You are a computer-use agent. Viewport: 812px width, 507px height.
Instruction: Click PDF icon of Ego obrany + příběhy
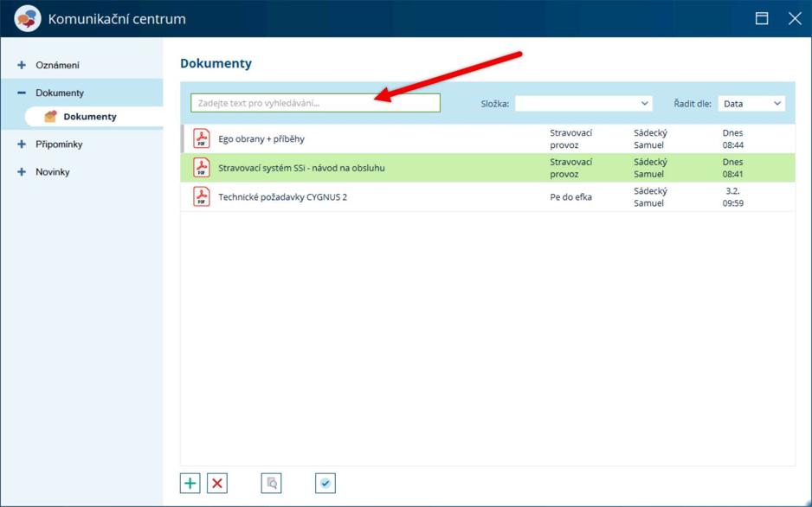(202, 138)
